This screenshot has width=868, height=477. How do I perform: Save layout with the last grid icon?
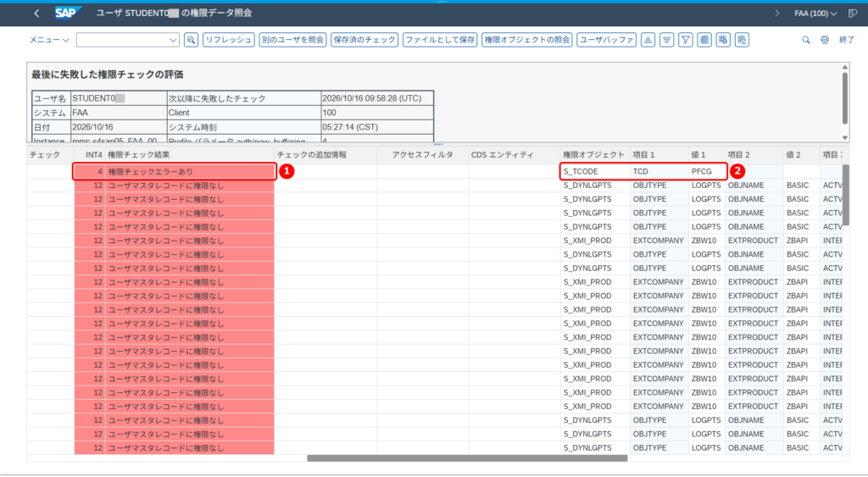pyautogui.click(x=742, y=40)
